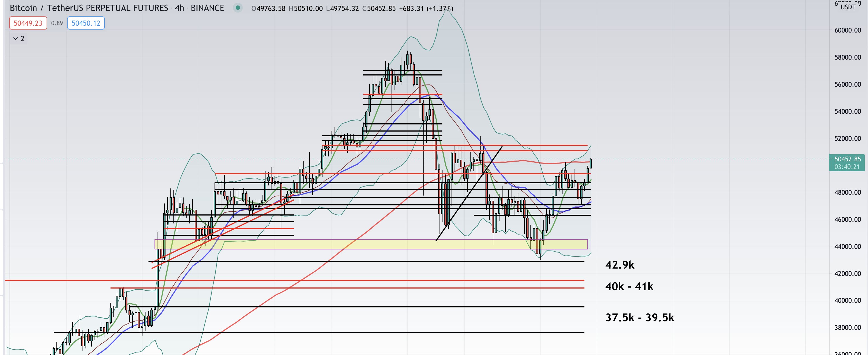This screenshot has width=868, height=355.
Task: Click the 4h interval label in the legend
Action: pyautogui.click(x=179, y=8)
